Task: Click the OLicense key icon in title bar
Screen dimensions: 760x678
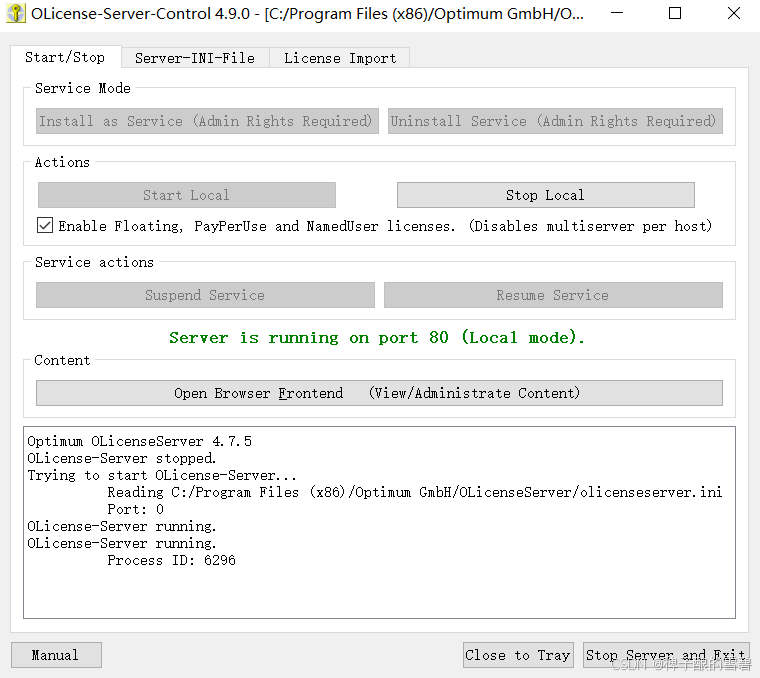Action: tap(16, 13)
